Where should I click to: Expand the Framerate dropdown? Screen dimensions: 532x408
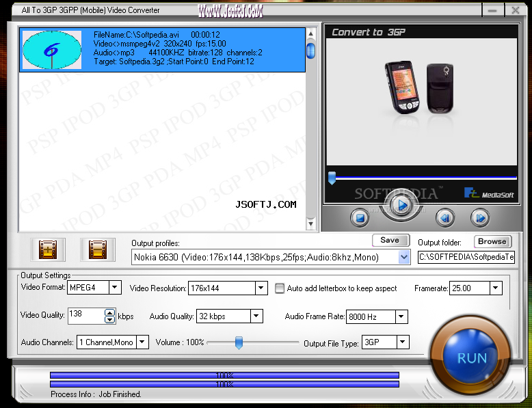click(496, 288)
